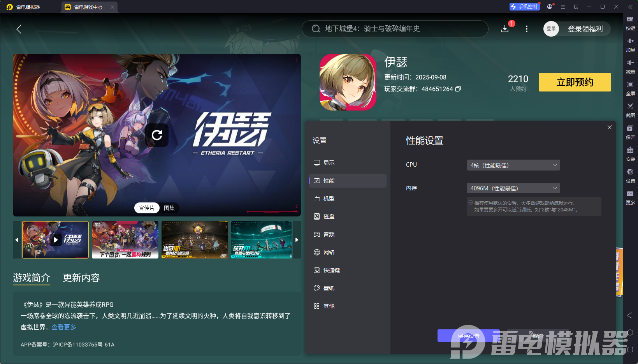Viewport: 638px width, 364px height.
Task: Close the settings dialog
Action: tap(610, 127)
